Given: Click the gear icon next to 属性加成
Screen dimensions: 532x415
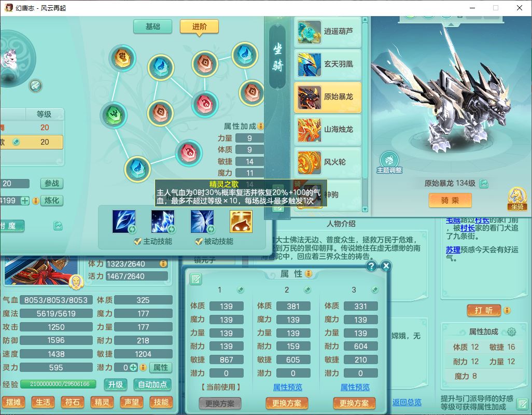Looking at the screenshot, I should (511, 332).
